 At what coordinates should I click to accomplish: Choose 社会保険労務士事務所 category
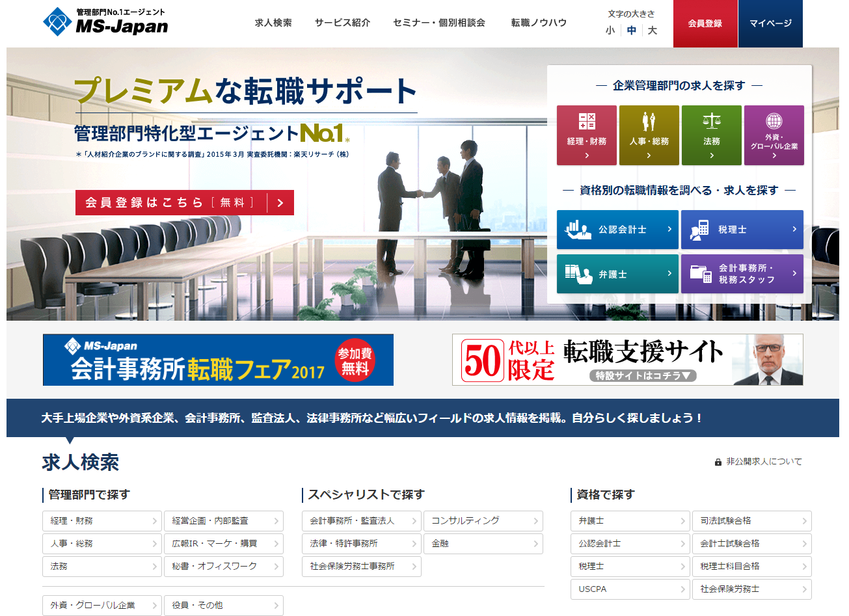(x=362, y=567)
